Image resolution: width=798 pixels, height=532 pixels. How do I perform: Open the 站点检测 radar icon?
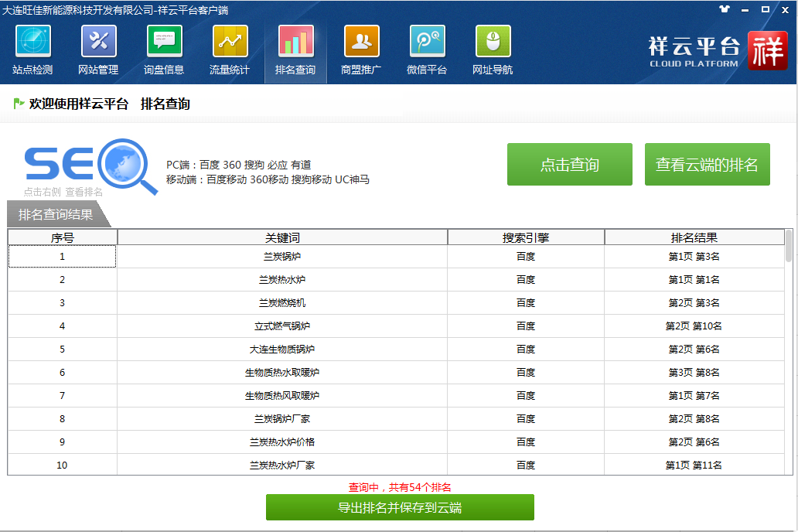point(33,41)
